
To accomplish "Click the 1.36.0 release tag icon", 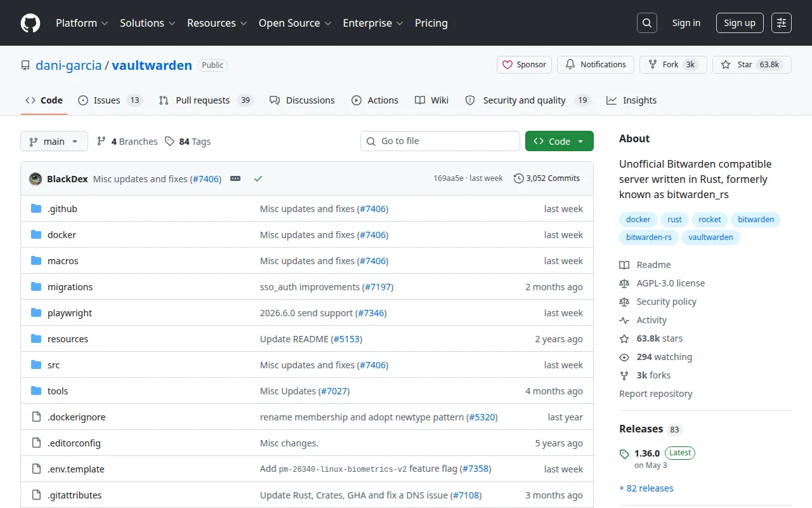I will click(624, 454).
